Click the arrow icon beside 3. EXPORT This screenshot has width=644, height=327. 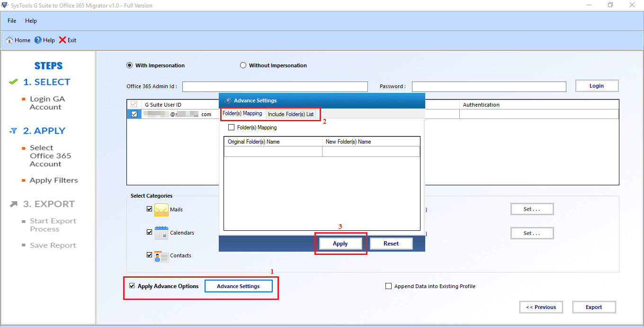coord(14,204)
